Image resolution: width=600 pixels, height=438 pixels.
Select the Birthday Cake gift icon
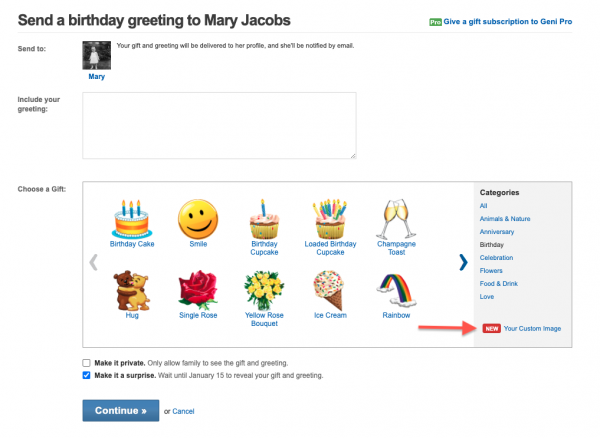[x=132, y=220]
